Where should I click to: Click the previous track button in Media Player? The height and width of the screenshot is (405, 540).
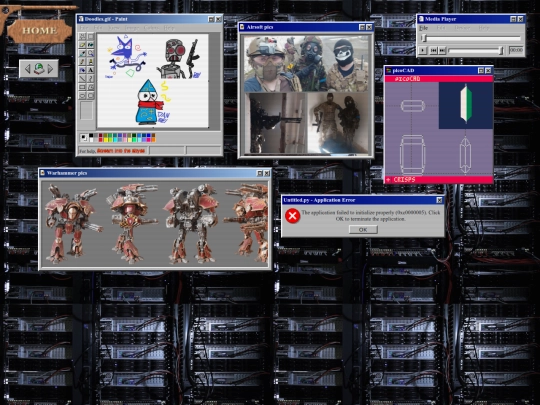coord(434,51)
